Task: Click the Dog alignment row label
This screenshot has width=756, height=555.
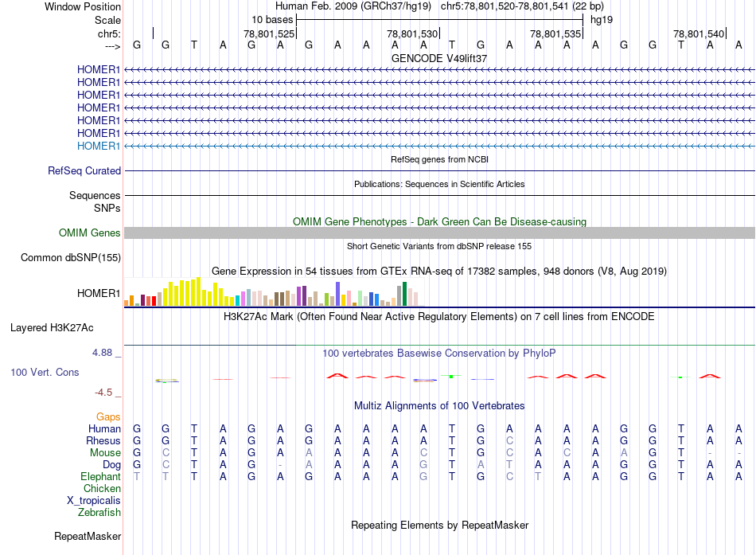Action: pos(112,465)
